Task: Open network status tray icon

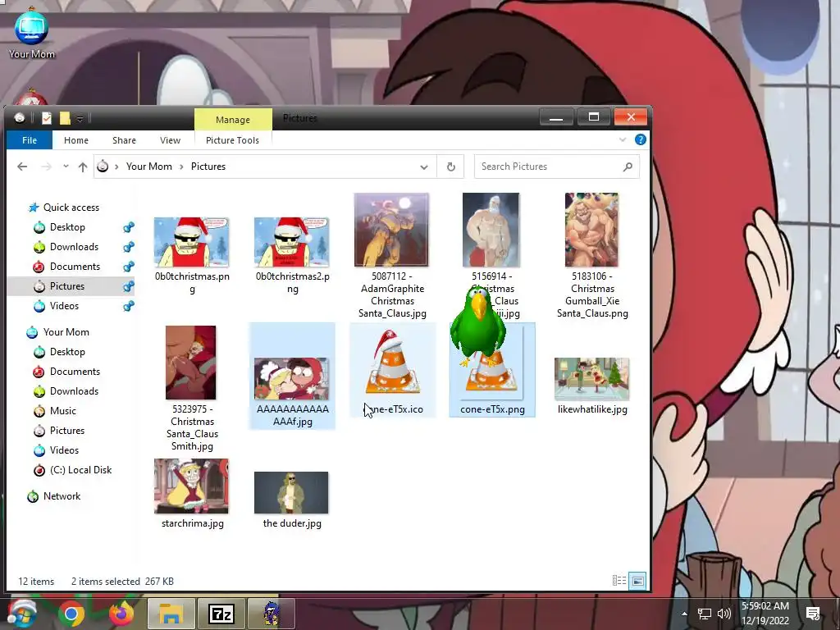Action: pyautogui.click(x=704, y=614)
